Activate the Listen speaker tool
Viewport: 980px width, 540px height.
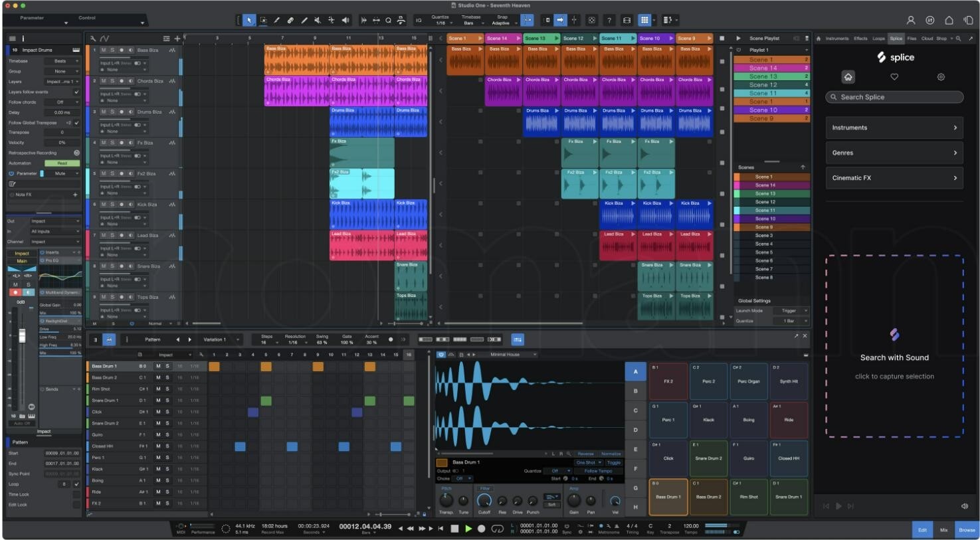[x=345, y=21]
